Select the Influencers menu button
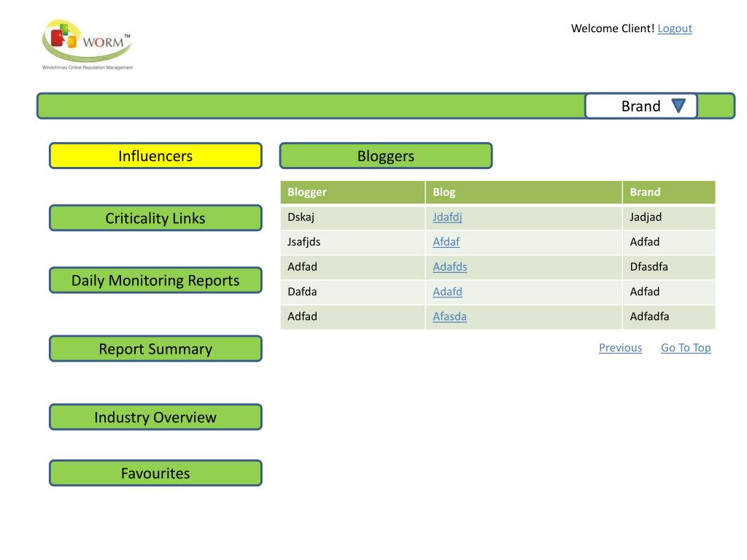The height and width of the screenshot is (560, 747). [x=156, y=156]
